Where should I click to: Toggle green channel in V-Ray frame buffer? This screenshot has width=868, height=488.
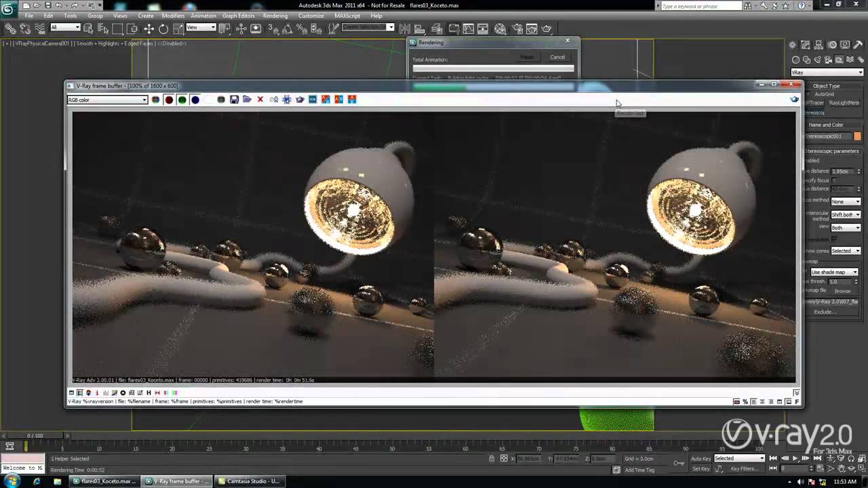pos(182,100)
